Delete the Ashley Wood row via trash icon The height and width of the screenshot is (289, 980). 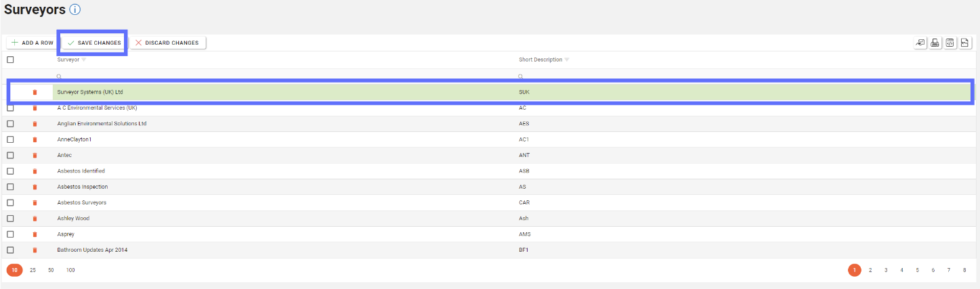[x=35, y=219]
